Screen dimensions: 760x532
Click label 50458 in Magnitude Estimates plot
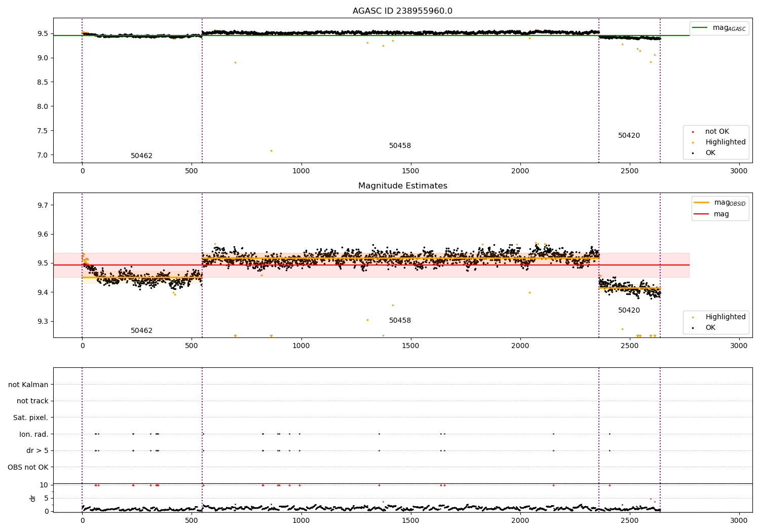tap(400, 321)
